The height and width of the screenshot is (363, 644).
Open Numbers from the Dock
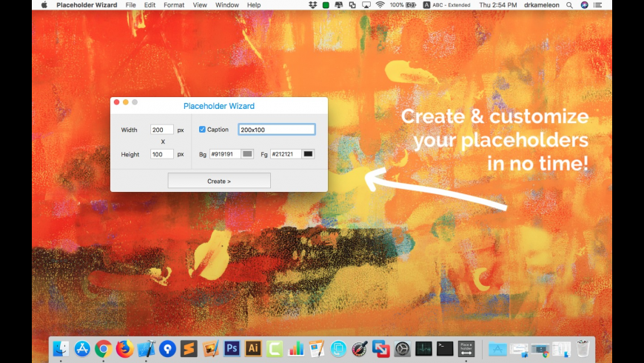coord(295,349)
